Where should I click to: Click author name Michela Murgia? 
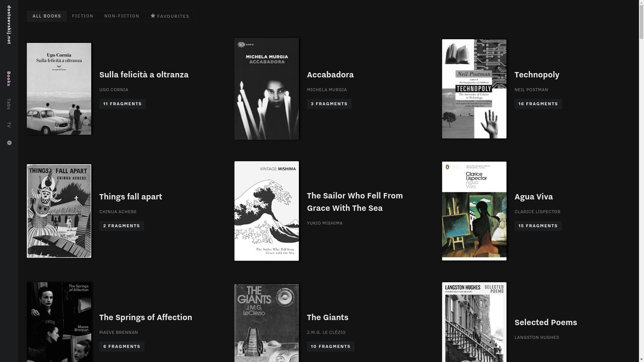tap(327, 90)
